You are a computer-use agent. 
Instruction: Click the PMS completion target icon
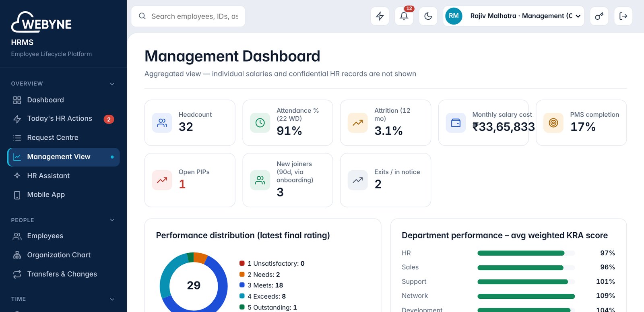coord(553,123)
